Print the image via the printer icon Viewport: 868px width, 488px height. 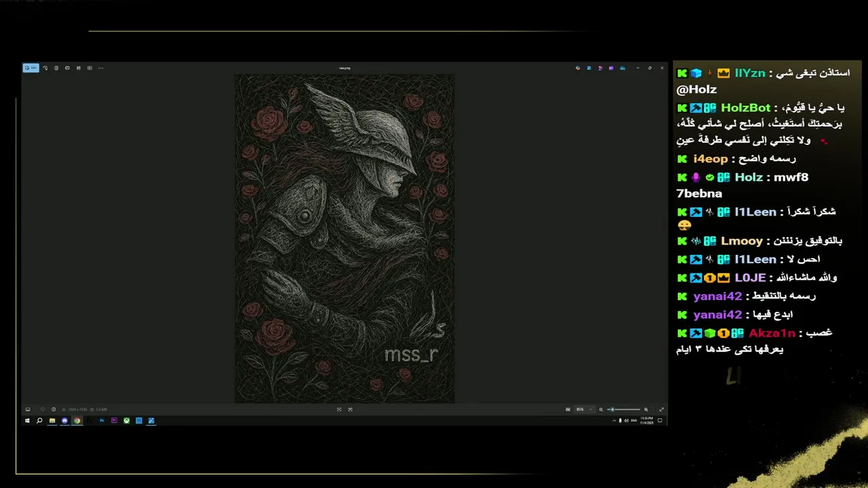pyautogui.click(x=67, y=68)
